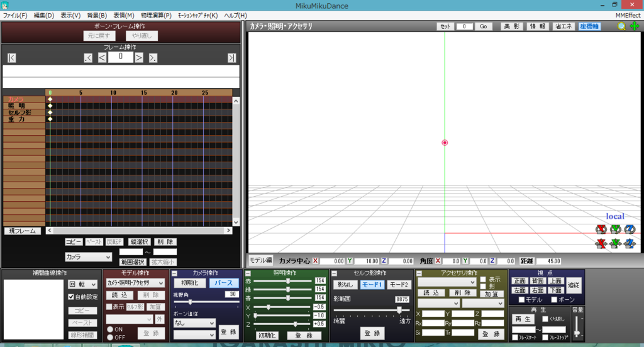This screenshot has height=347, width=644.
Task: Adjust the 影範囲 shadow range slider
Action: point(372,310)
